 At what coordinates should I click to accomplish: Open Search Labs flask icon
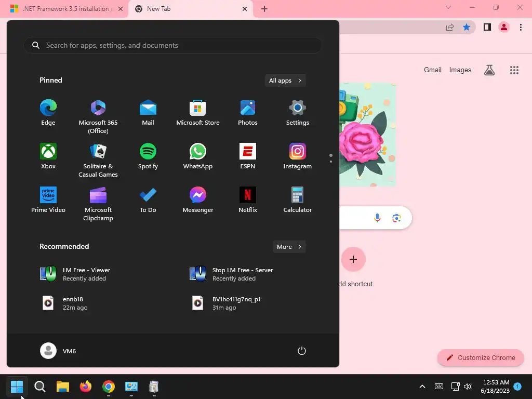[x=489, y=70]
